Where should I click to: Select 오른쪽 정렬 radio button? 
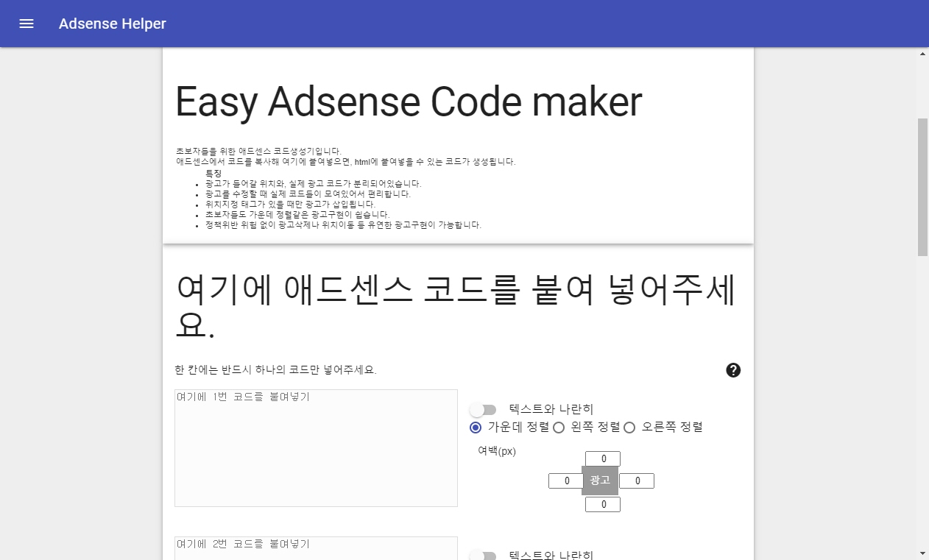pyautogui.click(x=629, y=428)
